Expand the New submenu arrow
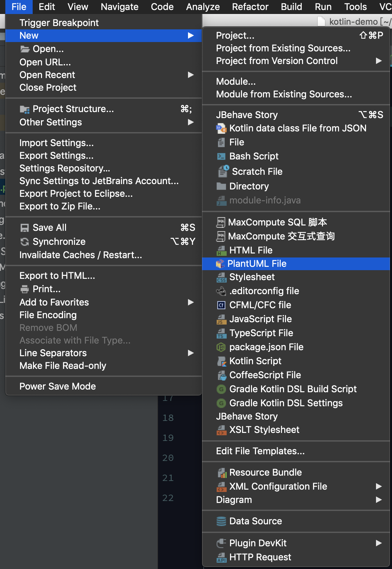Screen dimensions: 392x569 [191, 36]
